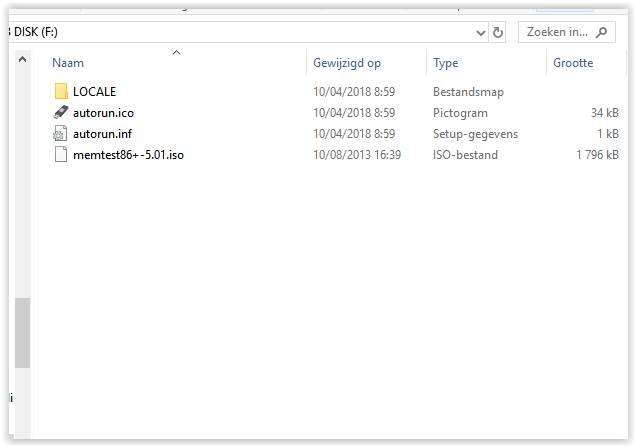Select the autorun.ico file icon
This screenshot has height=447, width=636.
(60, 113)
